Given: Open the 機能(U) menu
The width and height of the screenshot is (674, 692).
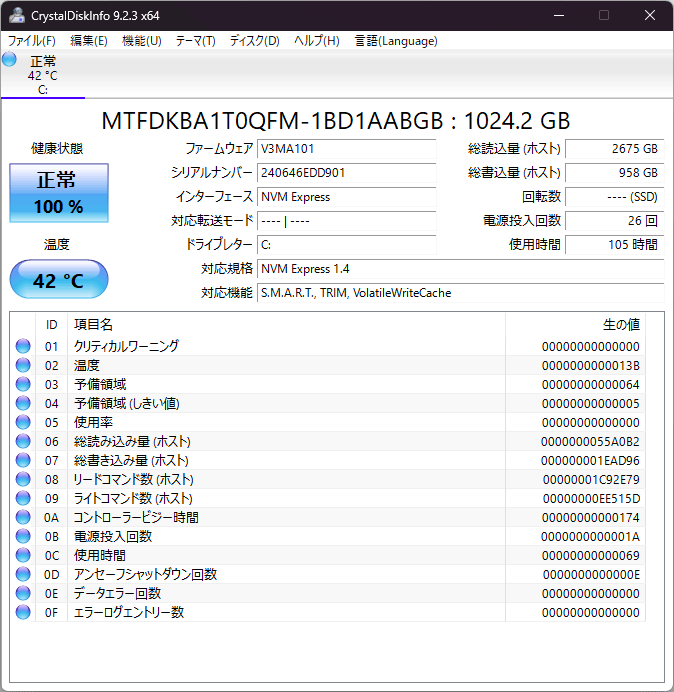Looking at the screenshot, I should click(x=141, y=41).
